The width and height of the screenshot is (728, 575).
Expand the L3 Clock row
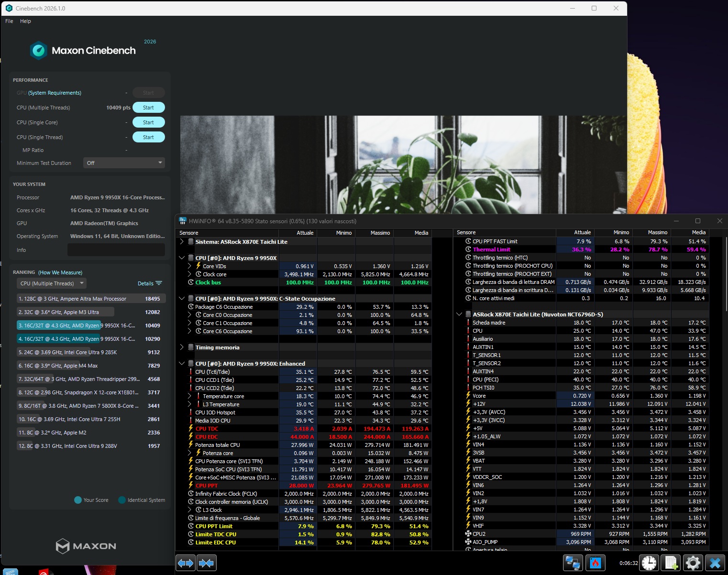click(190, 510)
